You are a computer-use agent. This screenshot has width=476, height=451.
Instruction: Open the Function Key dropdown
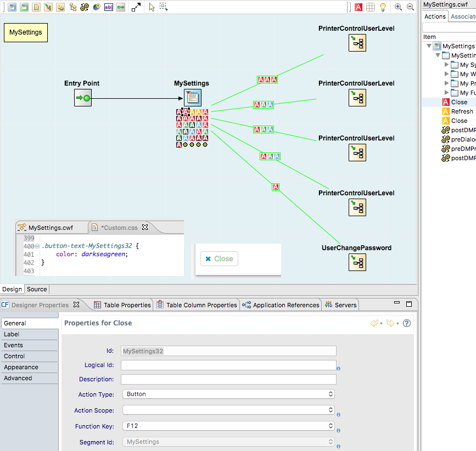tap(228, 426)
